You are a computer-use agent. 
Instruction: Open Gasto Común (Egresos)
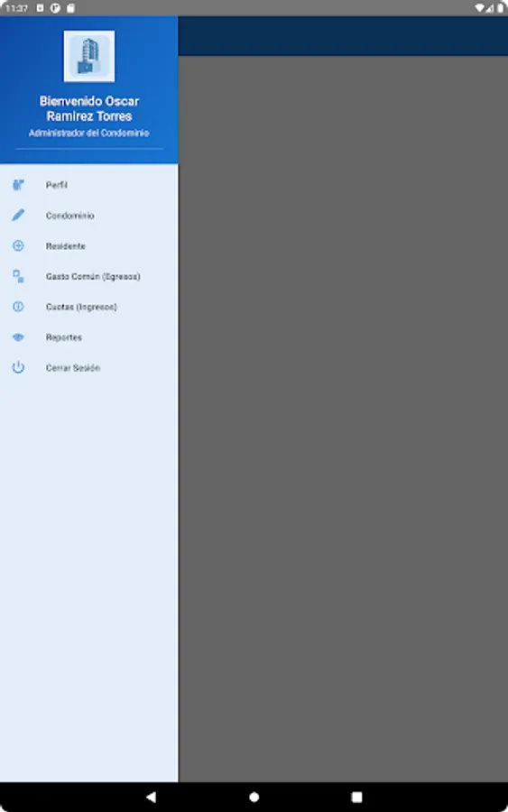pyautogui.click(x=89, y=277)
